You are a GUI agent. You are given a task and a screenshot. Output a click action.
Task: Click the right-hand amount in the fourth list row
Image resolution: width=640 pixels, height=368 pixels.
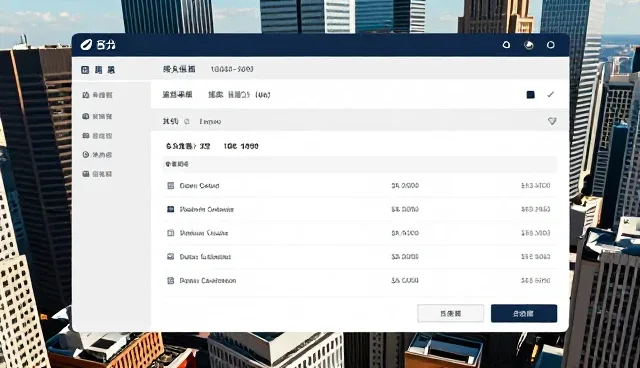(536, 257)
